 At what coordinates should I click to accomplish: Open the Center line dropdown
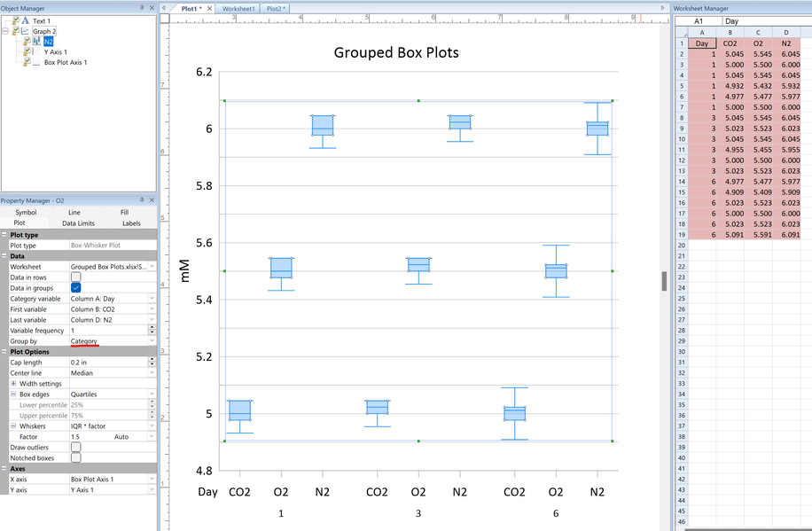click(152, 373)
